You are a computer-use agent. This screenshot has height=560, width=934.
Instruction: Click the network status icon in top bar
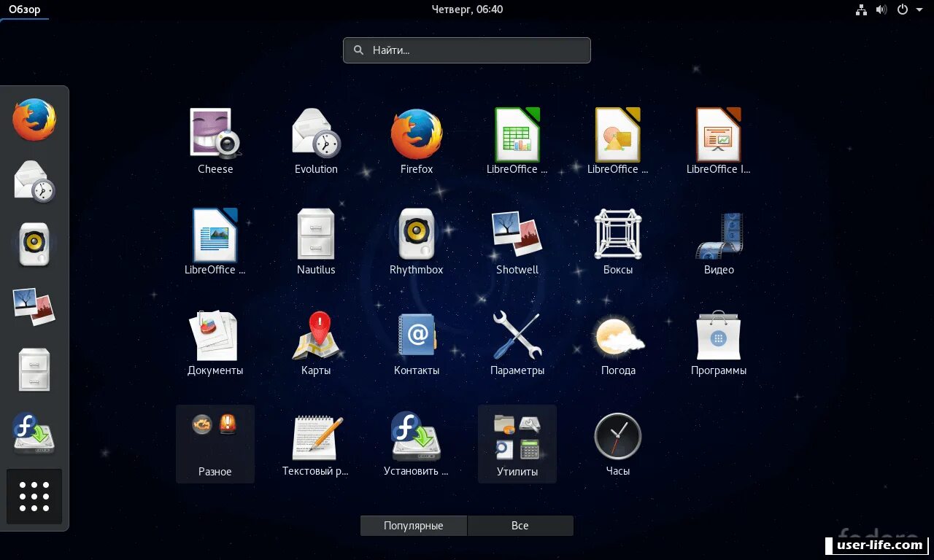point(861,9)
